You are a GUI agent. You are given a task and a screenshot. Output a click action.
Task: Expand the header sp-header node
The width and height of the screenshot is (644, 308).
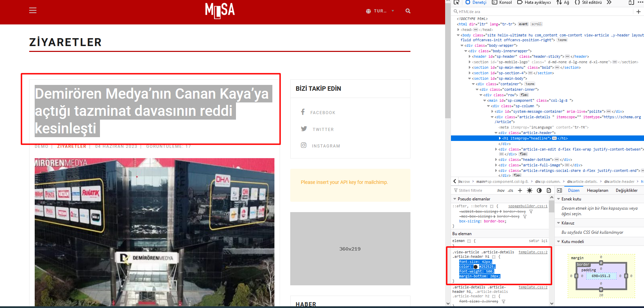(470, 56)
